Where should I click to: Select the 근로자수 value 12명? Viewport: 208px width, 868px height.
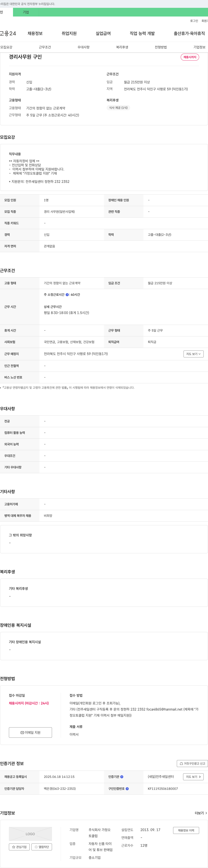coord(144,845)
